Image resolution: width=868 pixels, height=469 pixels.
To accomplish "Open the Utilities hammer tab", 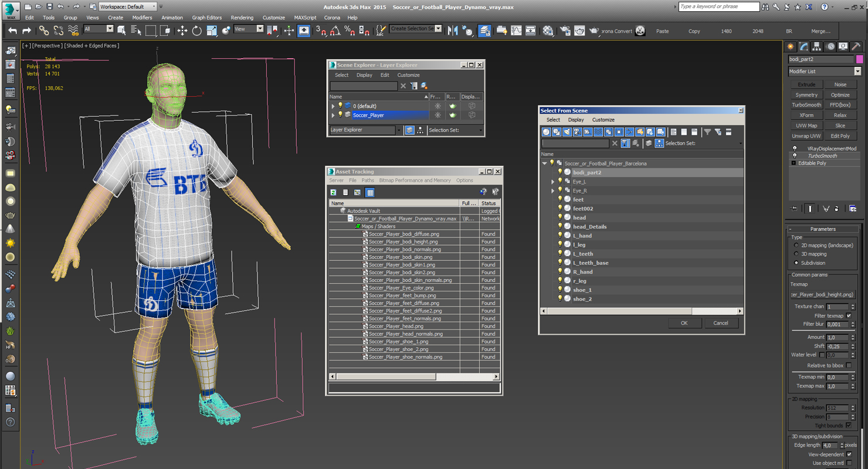I will 856,46.
